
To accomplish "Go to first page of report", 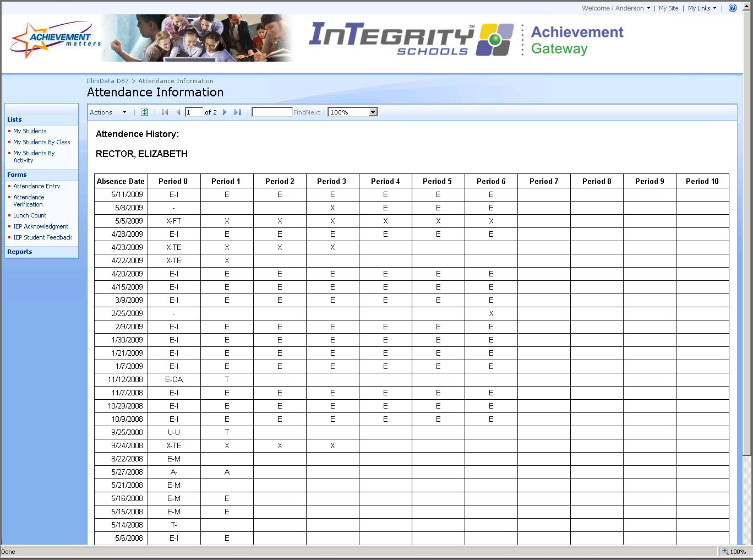I will (x=165, y=112).
